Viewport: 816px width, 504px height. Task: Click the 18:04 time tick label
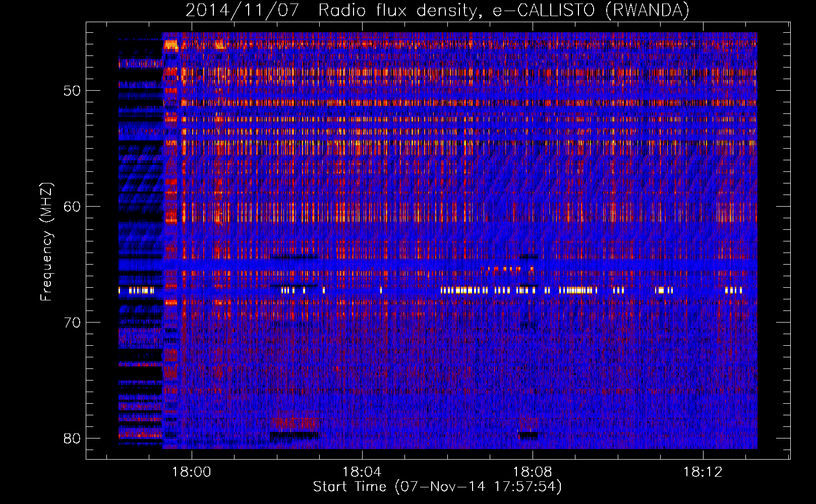click(x=362, y=472)
